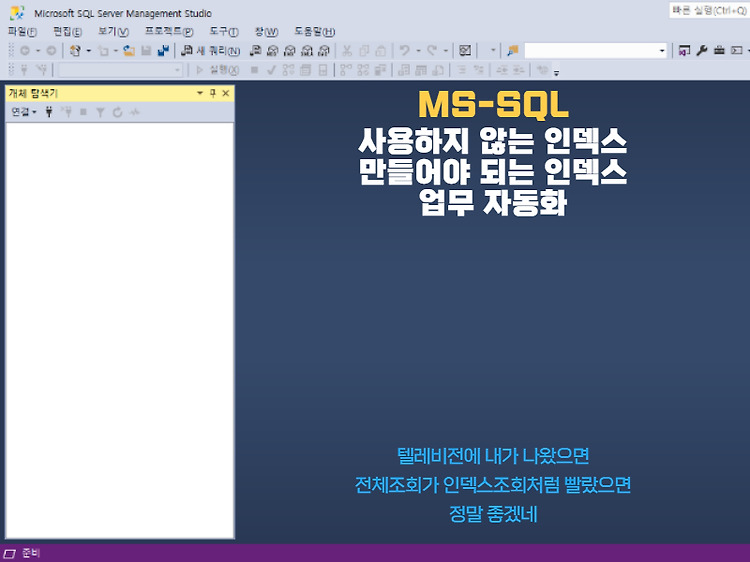750x562 pixels.
Task: Click the command window icon
Action: [737, 50]
